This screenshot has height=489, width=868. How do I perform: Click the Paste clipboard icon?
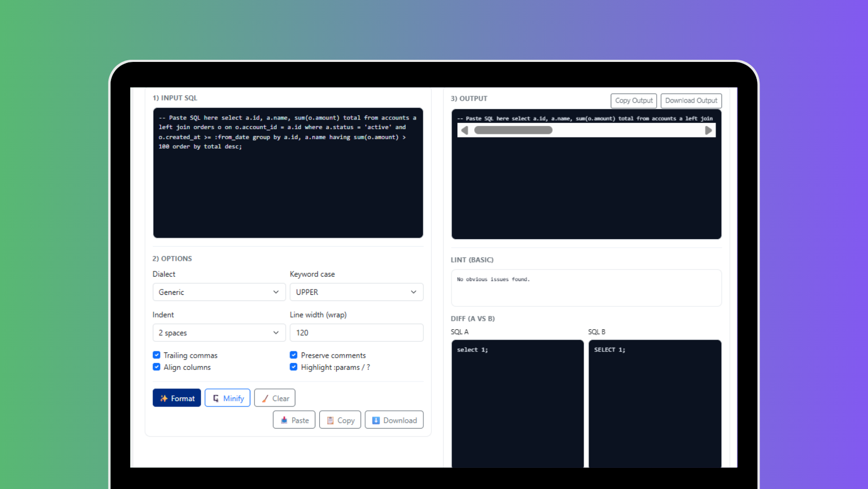click(x=284, y=420)
